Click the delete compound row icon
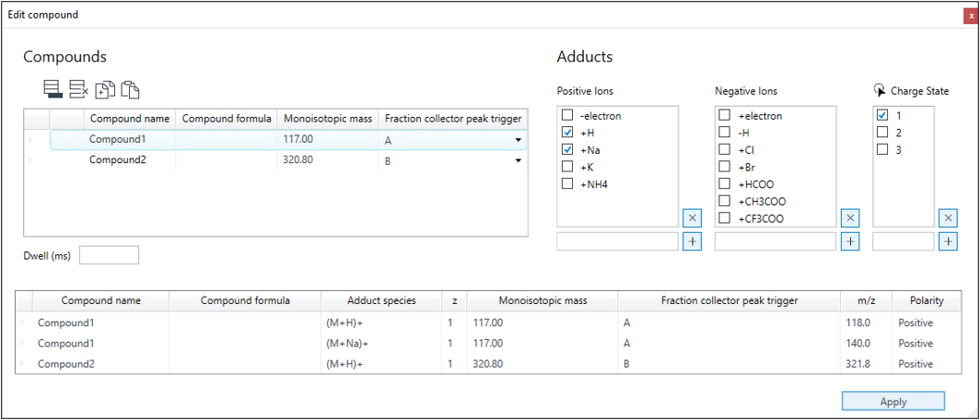This screenshot has height=420, width=980. coord(79,89)
